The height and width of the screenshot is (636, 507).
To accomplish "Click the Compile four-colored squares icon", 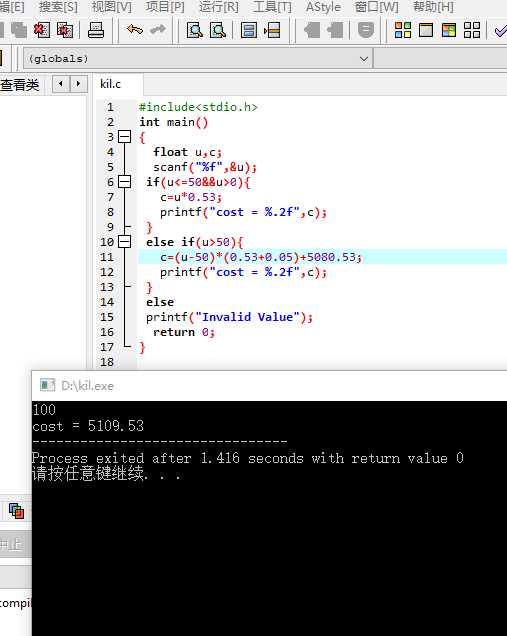I will click(403, 30).
